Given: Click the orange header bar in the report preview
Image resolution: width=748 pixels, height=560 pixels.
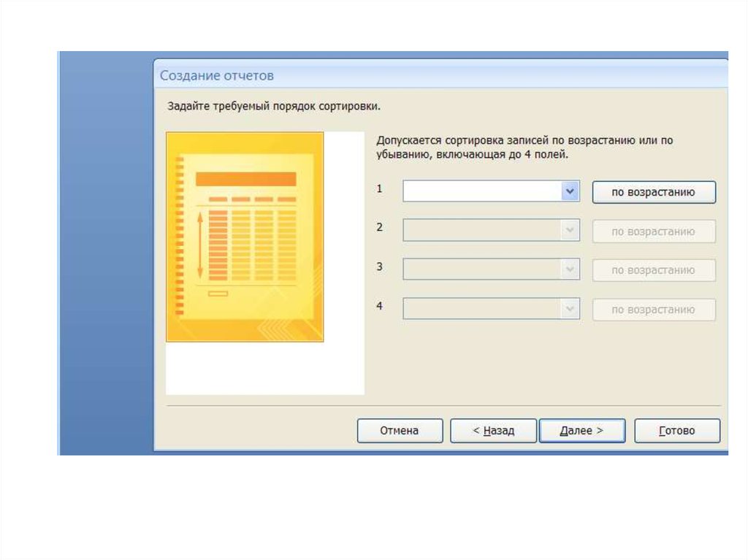Looking at the screenshot, I should (245, 179).
